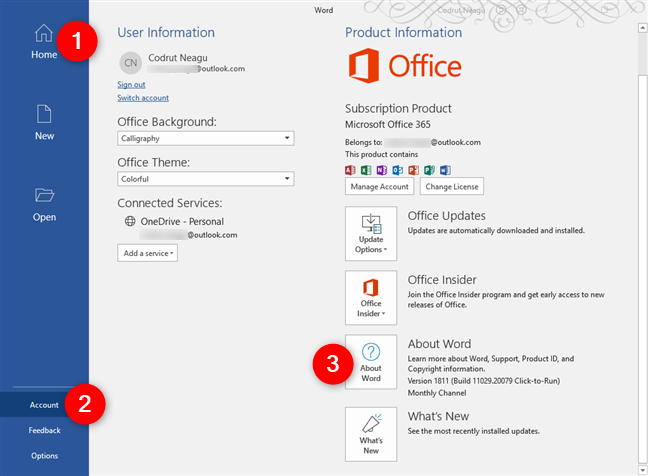The width and height of the screenshot is (648, 476).
Task: Click the large Office logo
Action: coord(405,66)
